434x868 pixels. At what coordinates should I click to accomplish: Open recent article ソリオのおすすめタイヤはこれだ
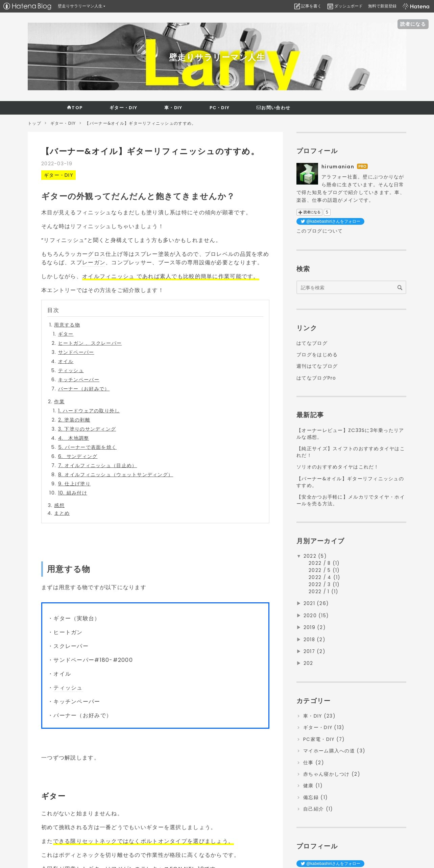click(337, 467)
